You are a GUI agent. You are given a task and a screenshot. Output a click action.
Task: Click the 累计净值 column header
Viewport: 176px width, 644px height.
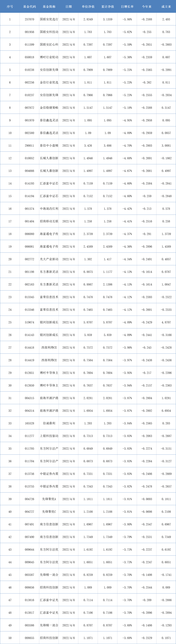click(x=108, y=6)
